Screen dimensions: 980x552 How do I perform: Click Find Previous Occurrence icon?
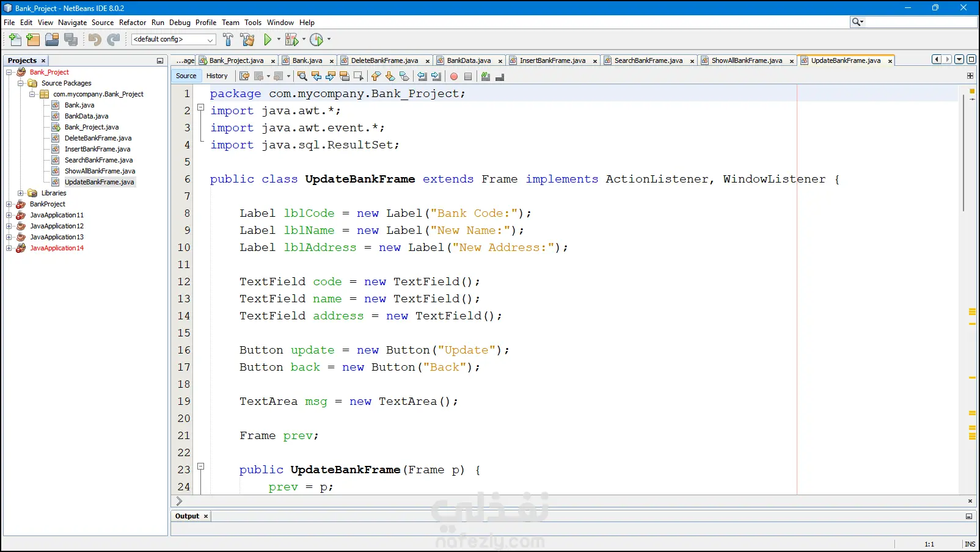tap(316, 76)
